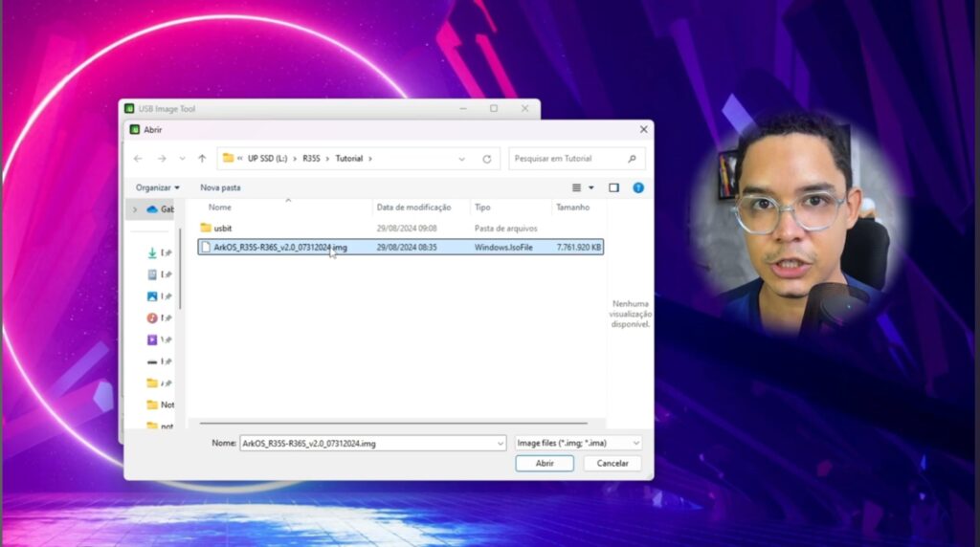Expand the OneDrive tree node arrow
The height and width of the screenshot is (547, 980).
[135, 209]
